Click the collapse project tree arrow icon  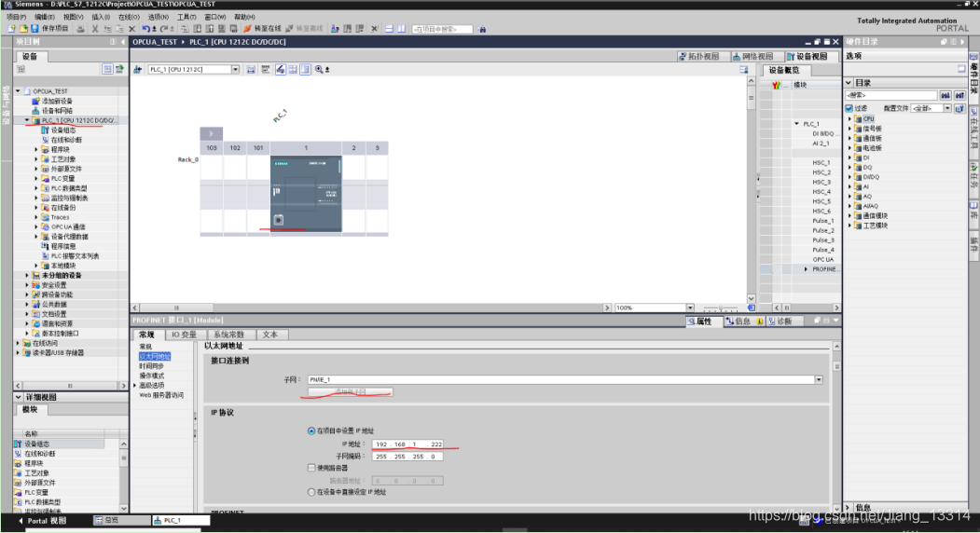coord(123,42)
